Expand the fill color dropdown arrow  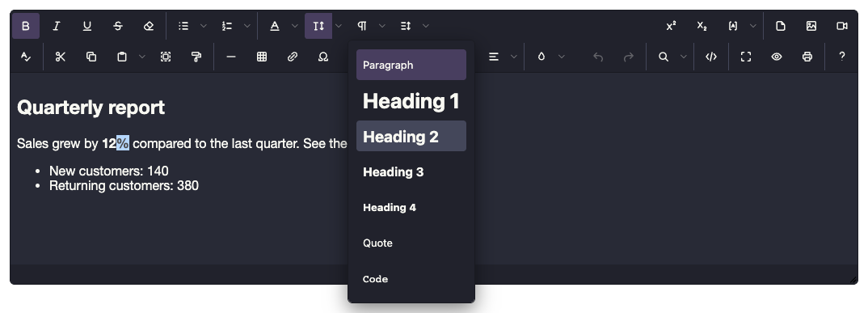(x=562, y=57)
